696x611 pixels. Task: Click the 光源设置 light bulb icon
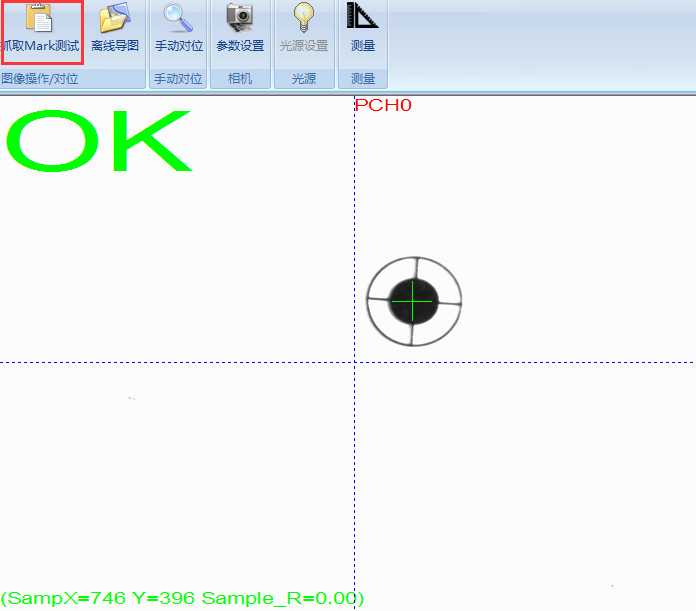coord(303,19)
